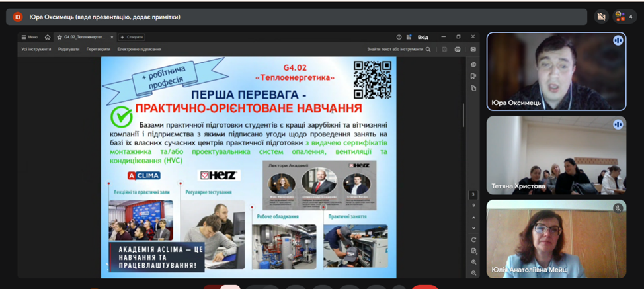Select the Усі інструменти menu item
Image resolution: width=644 pixels, height=289 pixels.
[36, 49]
